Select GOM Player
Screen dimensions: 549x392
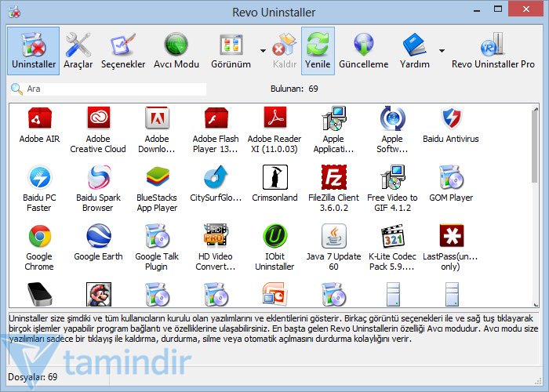(451, 184)
